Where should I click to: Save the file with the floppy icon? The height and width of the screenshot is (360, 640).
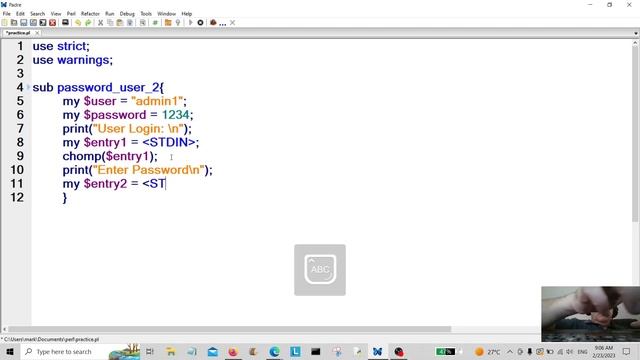(x=24, y=23)
